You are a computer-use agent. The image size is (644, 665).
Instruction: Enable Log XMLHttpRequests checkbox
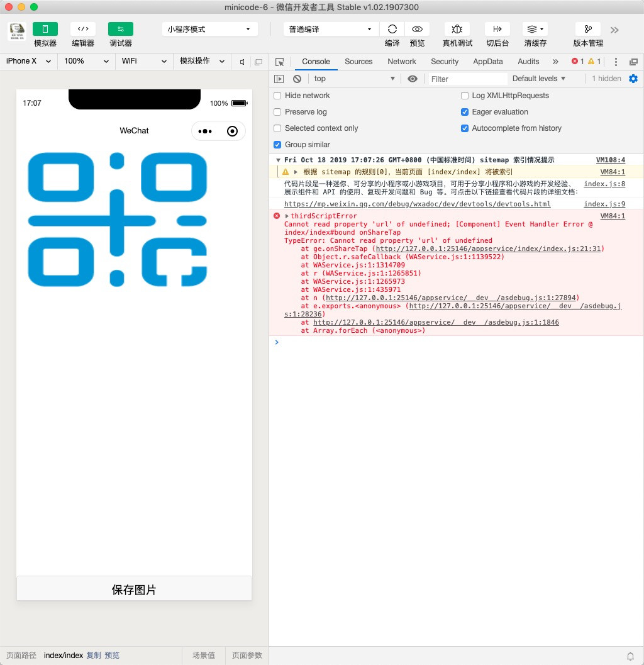[x=465, y=96]
